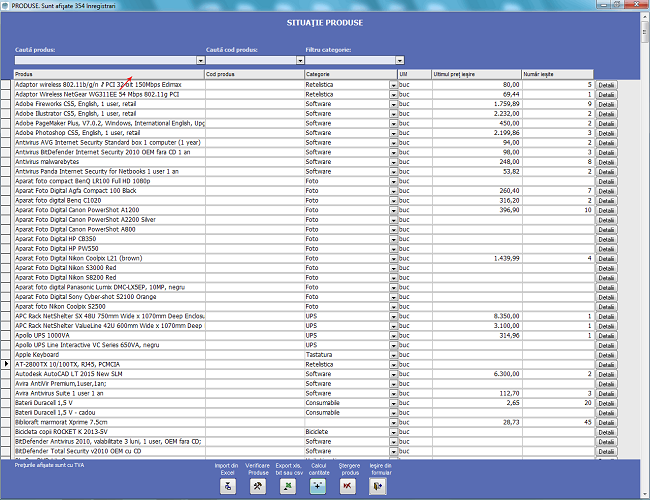Screen dimensions: 650x500
Task: Open category dropdown for Apollo UPS 1000VA row
Action: 393,336
